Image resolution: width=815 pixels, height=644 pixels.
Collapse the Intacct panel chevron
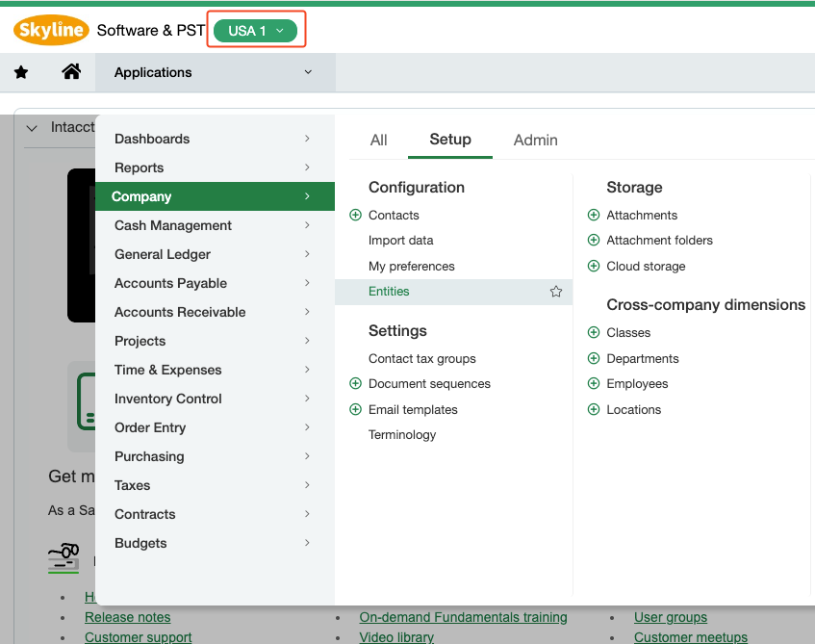point(32,128)
